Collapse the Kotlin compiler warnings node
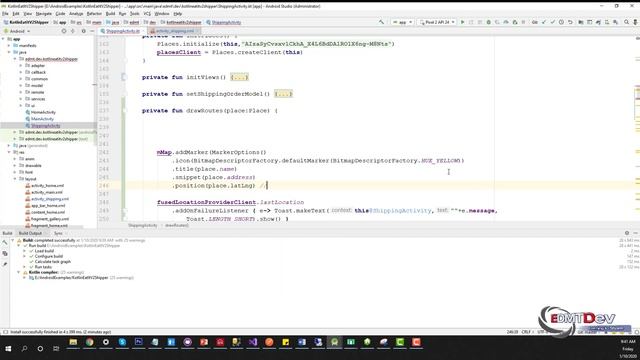Screen dimensions: 640x360 click(18, 272)
